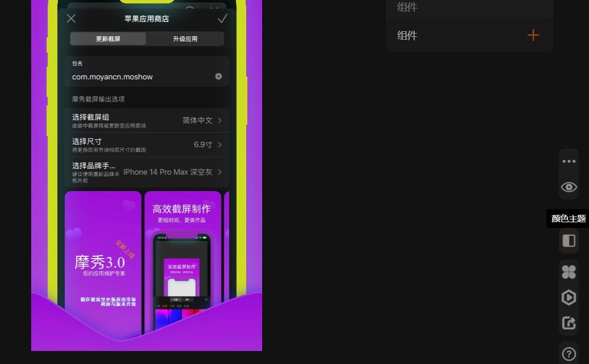
Task: Confirm with the checkmark icon beside 苹果应用商店
Action: tap(222, 18)
